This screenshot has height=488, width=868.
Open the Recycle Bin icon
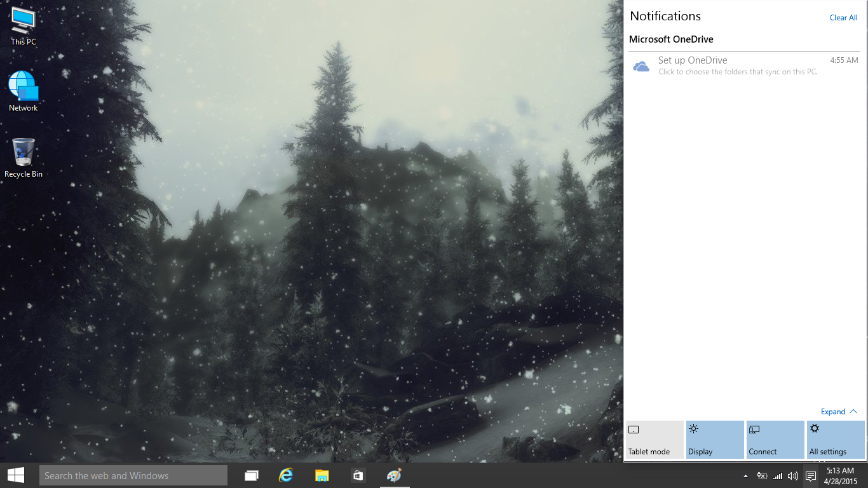coord(24,158)
